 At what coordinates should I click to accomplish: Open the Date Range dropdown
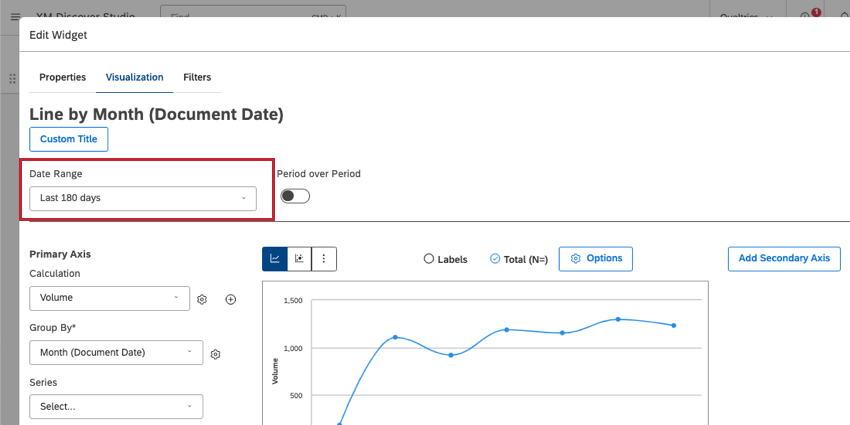pyautogui.click(x=143, y=198)
